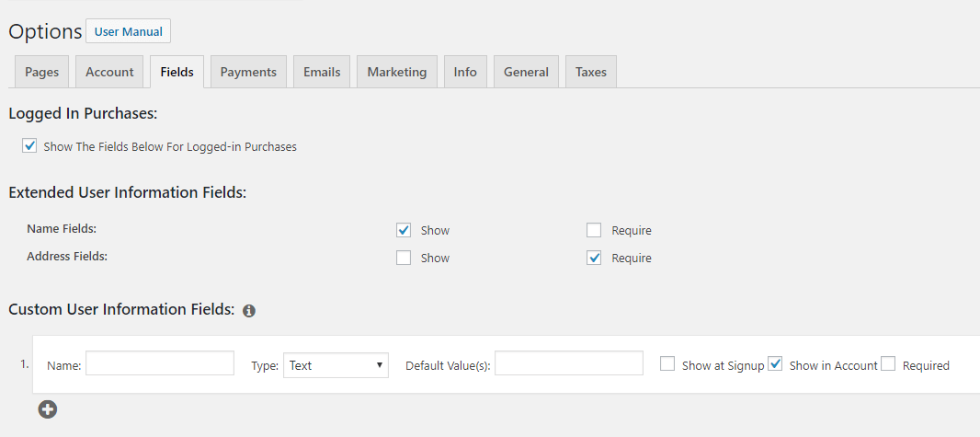Select the Emails tab
Image resolution: width=980 pixels, height=437 pixels.
[322, 72]
